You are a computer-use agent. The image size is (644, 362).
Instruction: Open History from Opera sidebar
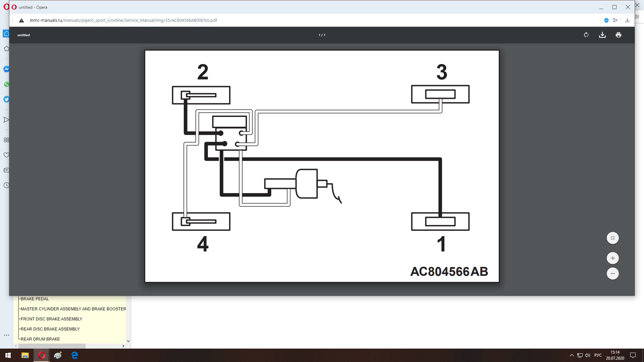click(6, 185)
